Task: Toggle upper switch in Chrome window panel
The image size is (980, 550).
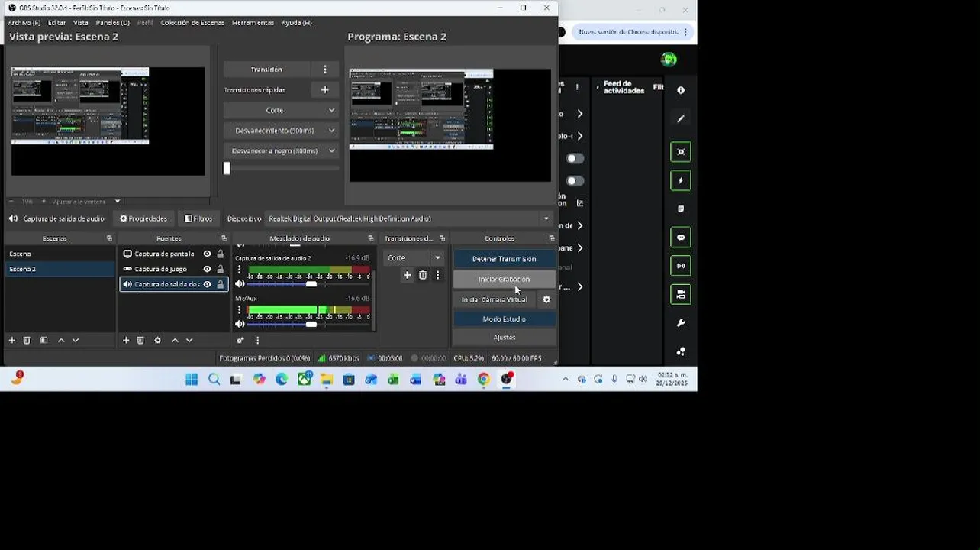Action: (575, 158)
